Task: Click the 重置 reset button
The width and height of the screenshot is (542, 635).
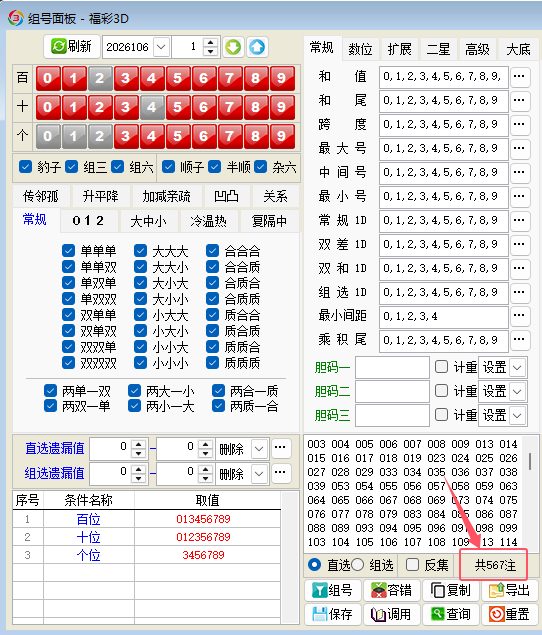Action: click(510, 614)
